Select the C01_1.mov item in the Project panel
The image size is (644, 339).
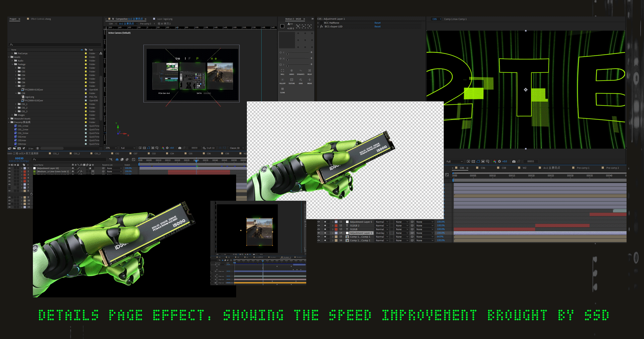pyautogui.click(x=23, y=126)
